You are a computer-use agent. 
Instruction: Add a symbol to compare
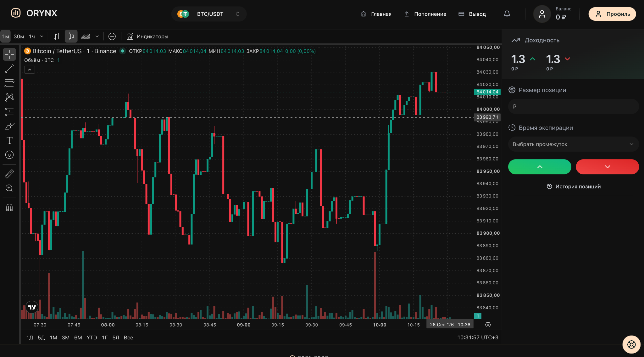(x=112, y=36)
